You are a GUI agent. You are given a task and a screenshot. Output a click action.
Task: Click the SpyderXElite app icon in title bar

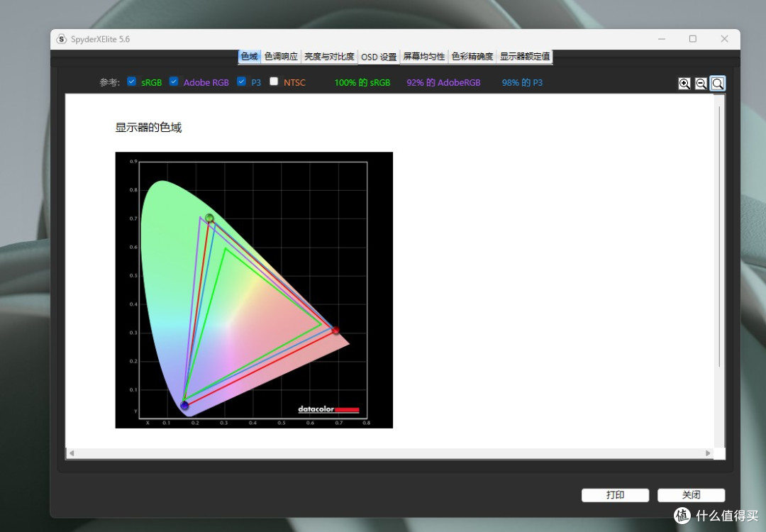click(62, 39)
